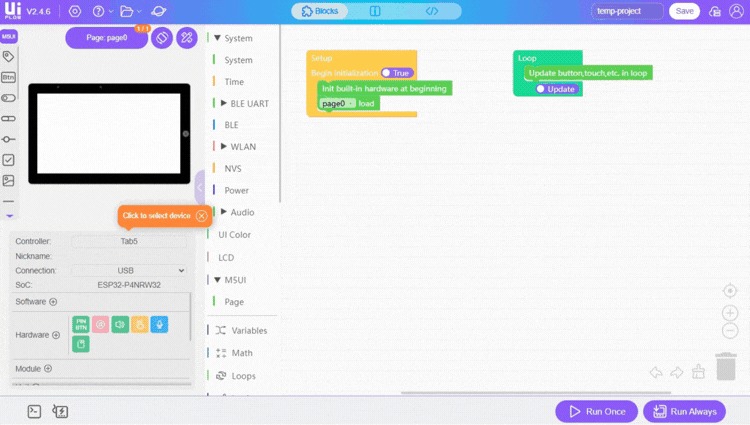Screen dimensions: 750x425
Task: Zoom out the block workspace
Action: (x=730, y=330)
